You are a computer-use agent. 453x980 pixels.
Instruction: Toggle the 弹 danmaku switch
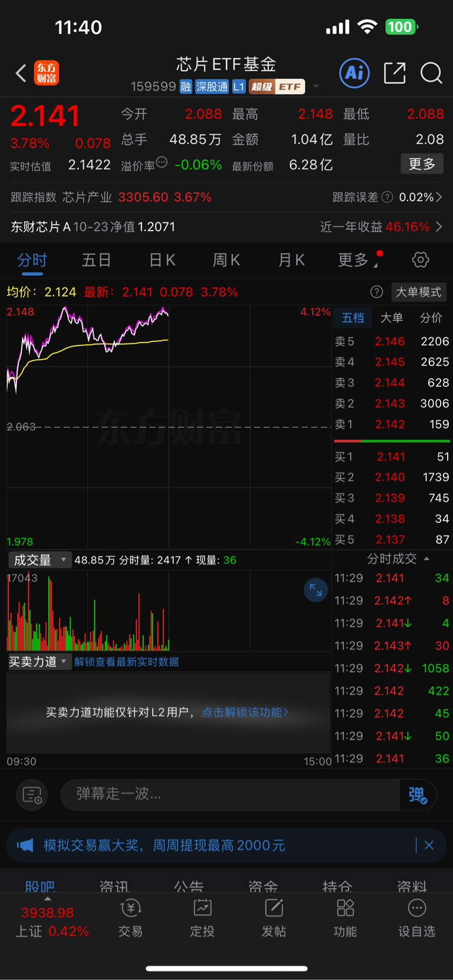coord(418,795)
